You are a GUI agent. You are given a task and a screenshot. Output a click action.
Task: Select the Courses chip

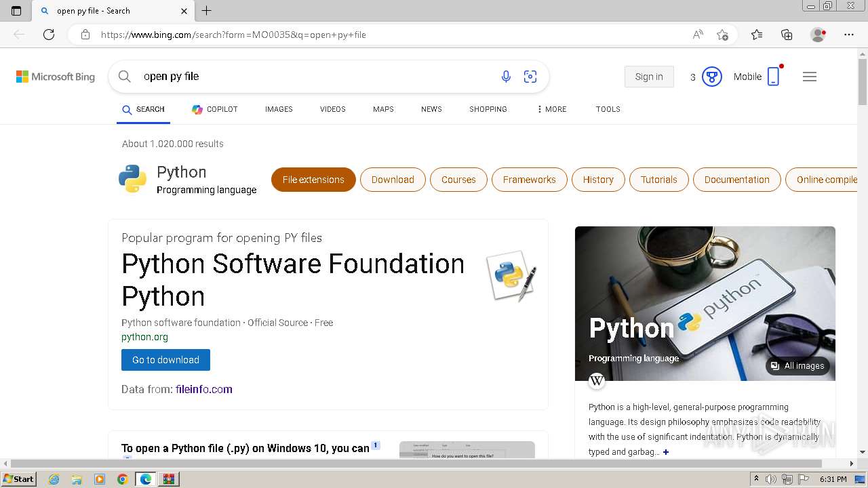tap(458, 180)
